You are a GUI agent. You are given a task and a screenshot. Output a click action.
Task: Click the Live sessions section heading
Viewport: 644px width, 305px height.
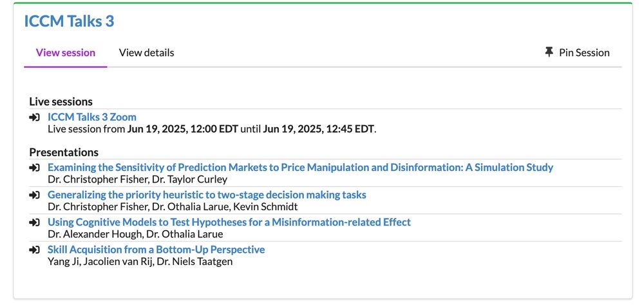pos(61,101)
